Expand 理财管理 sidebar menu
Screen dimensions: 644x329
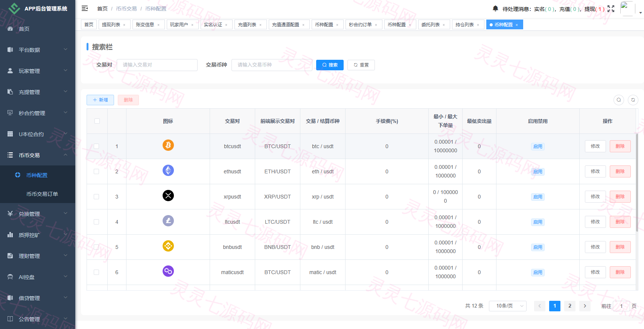coord(38,256)
